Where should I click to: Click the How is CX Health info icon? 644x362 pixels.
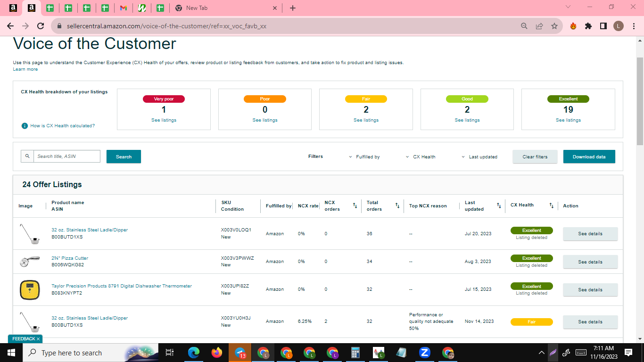click(25, 126)
